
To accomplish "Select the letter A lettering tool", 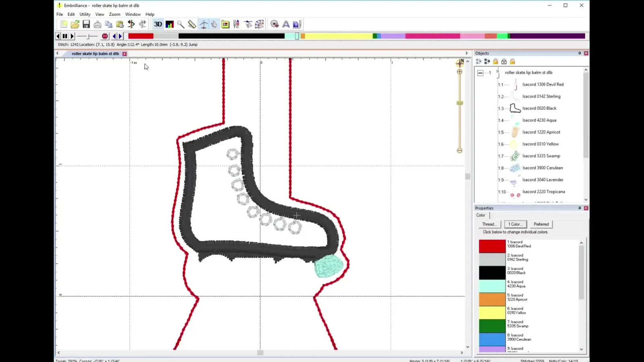I will 286,25.
